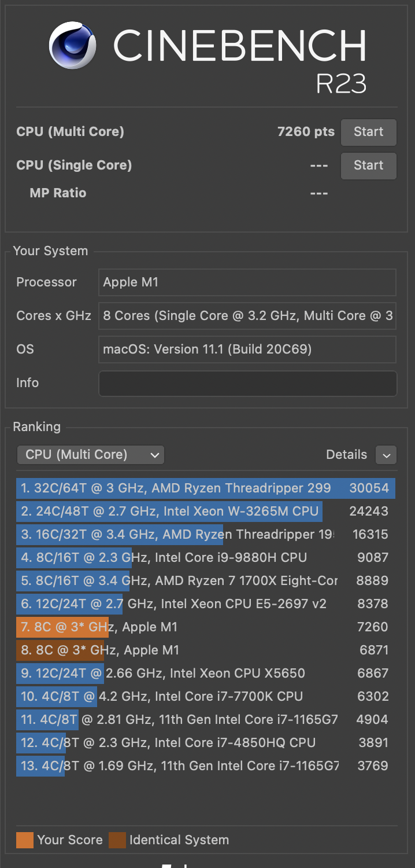
Task: Click the CPU (Single Core) label
Action: click(74, 165)
